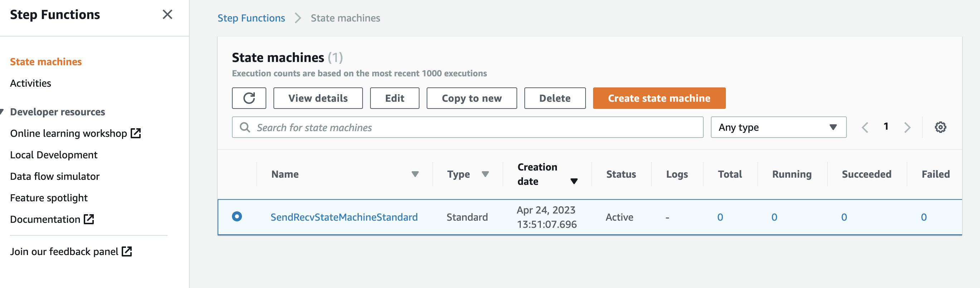Go to previous page arrow

864,127
